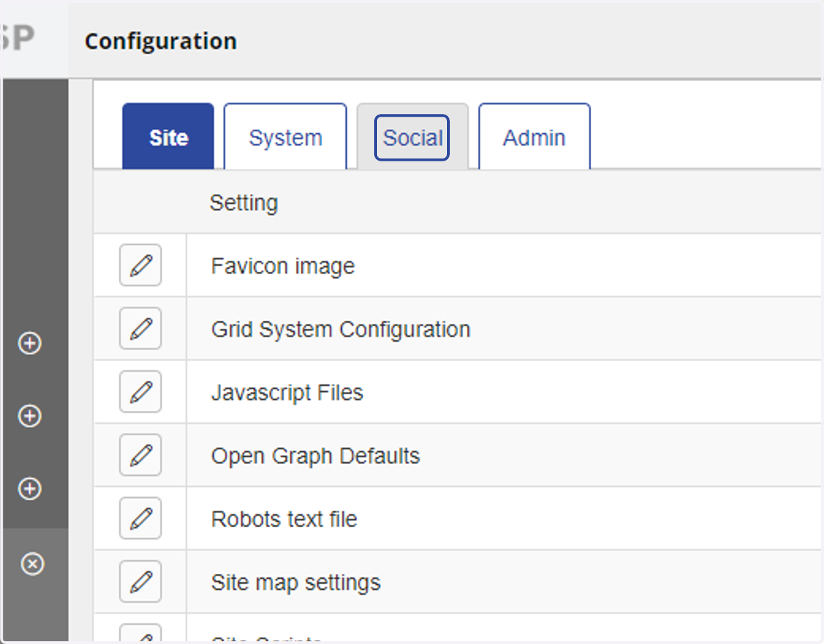Click the Favicon image row label
Image resolution: width=824 pixels, height=644 pixels.
(x=283, y=266)
